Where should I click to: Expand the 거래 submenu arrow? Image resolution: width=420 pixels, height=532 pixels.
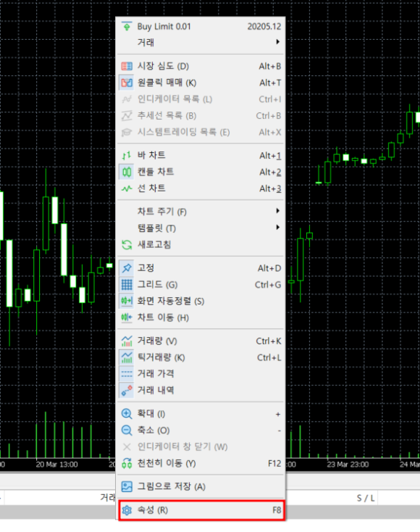pos(277,42)
